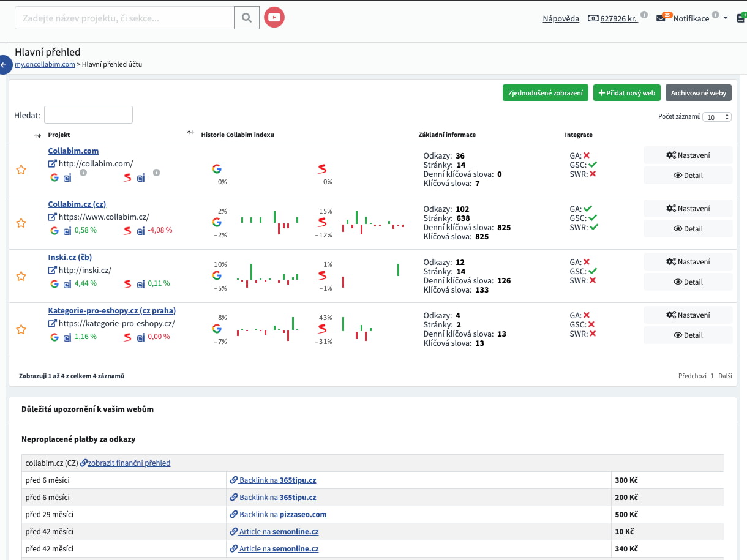Click Zjednodušené zobrazení button
Viewport: 747px width, 560px height.
tap(546, 93)
